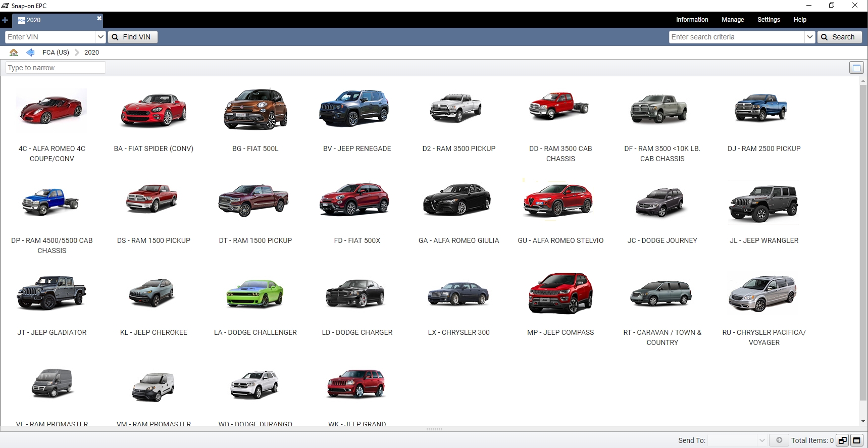This screenshot has height=448, width=868.
Task: Click the "JL - JEEP WRANGLER" label
Action: click(764, 240)
